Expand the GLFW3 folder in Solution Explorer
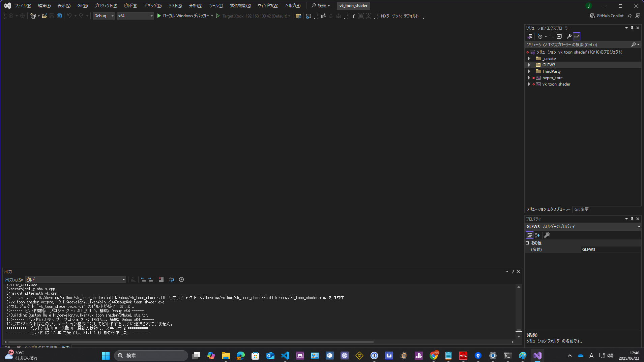 529,65
